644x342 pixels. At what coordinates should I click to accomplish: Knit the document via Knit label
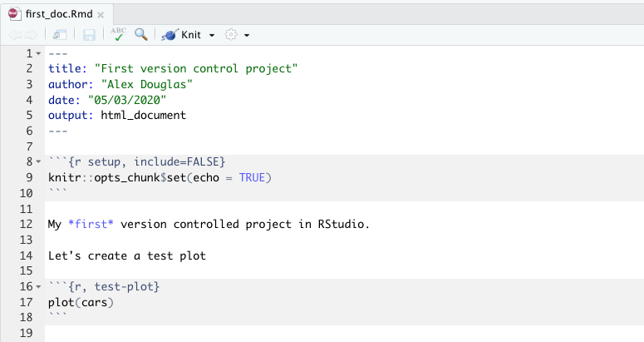[191, 35]
